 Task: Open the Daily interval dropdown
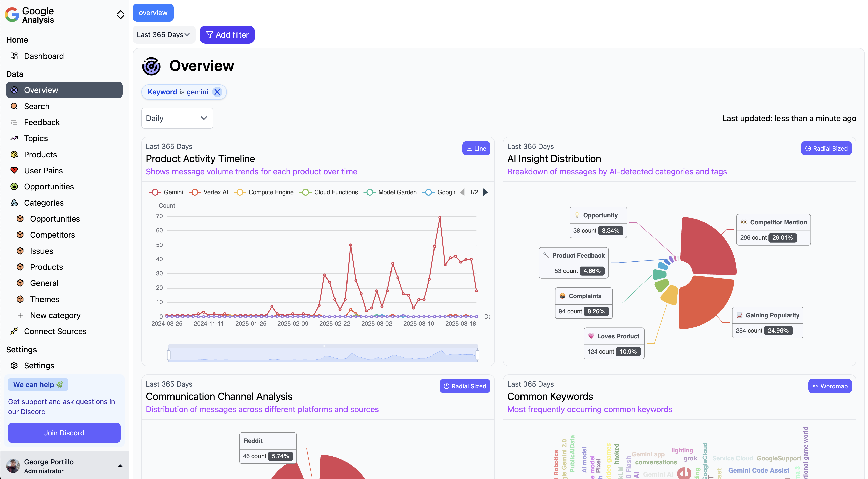[x=177, y=118]
